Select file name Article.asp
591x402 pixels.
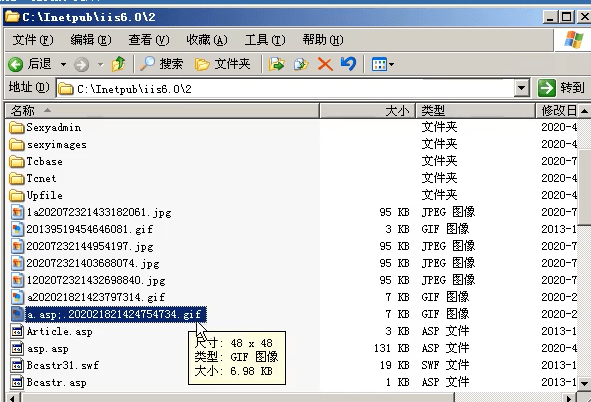pos(60,332)
